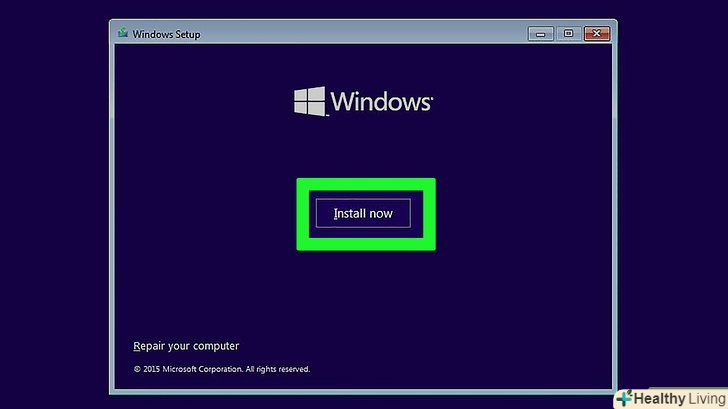Close the Windows Setup window
This screenshot has height=409, width=728.
[597, 33]
